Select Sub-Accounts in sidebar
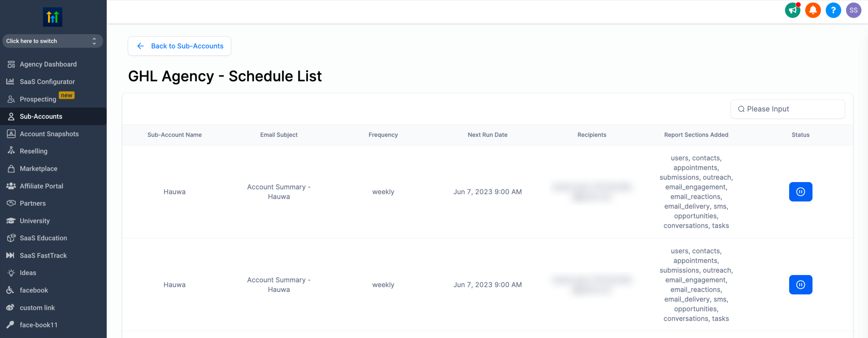Viewport: 868px width, 338px height. (53, 116)
